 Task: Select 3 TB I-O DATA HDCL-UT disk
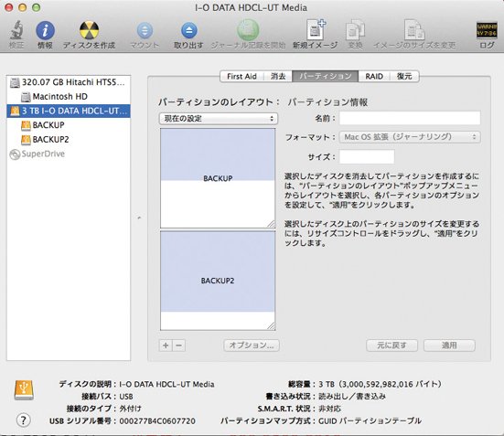click(69, 111)
